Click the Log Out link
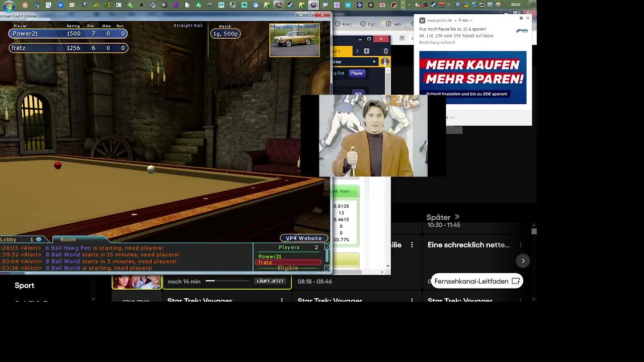 (338, 73)
